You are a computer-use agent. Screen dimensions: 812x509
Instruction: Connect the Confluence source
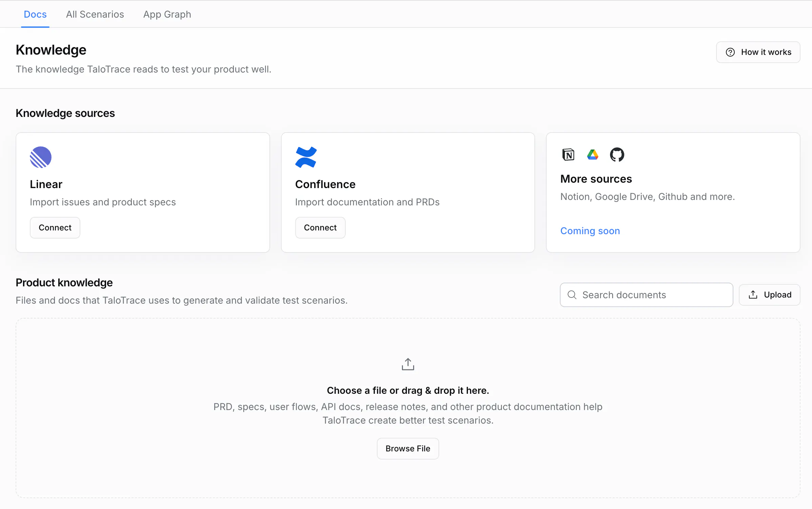(320, 228)
